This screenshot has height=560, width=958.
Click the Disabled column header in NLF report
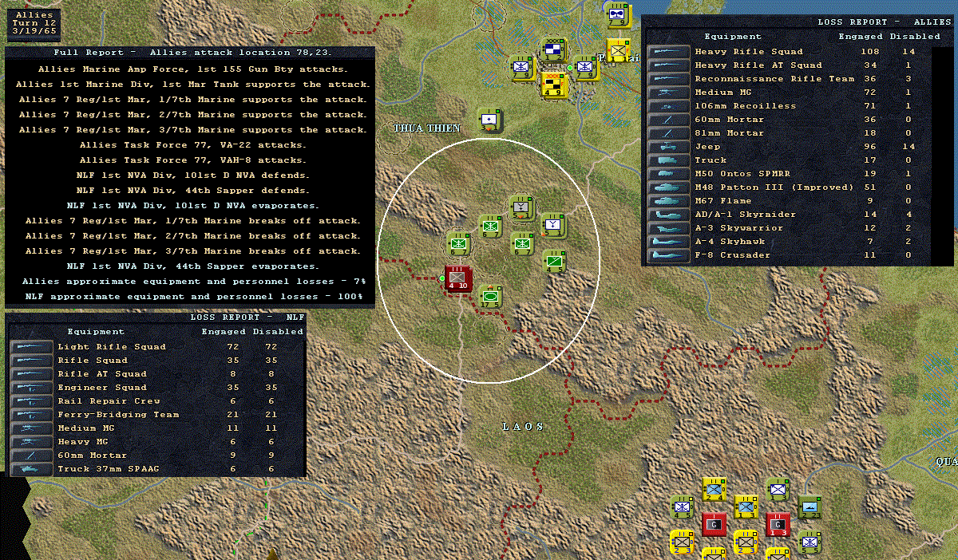coord(278,332)
